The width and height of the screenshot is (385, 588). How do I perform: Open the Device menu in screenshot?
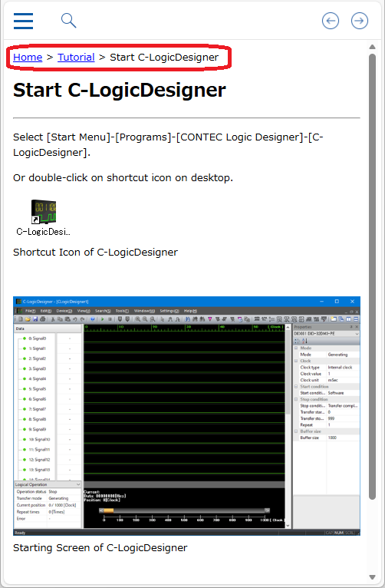pos(64,311)
